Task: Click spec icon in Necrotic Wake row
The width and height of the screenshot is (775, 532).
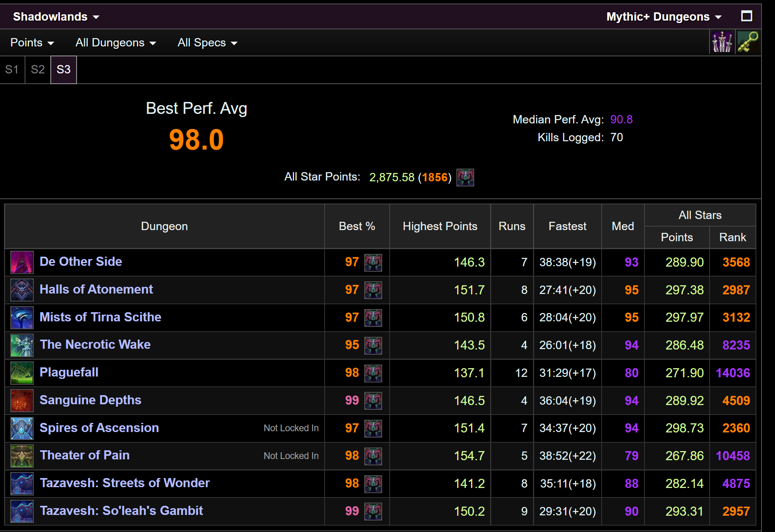Action: pos(373,345)
